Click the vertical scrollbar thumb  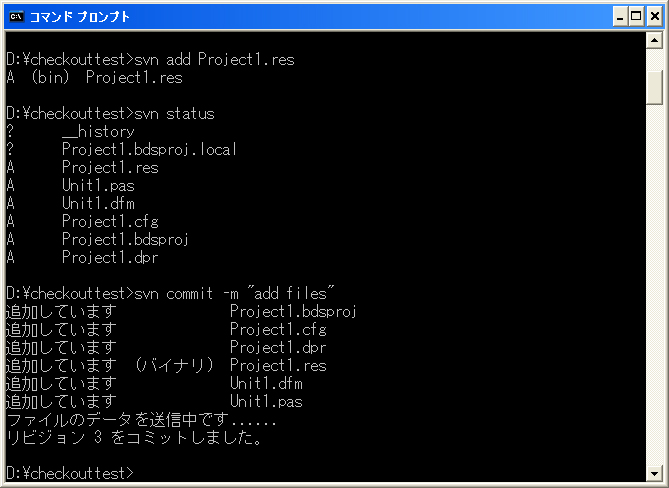[x=654, y=87]
